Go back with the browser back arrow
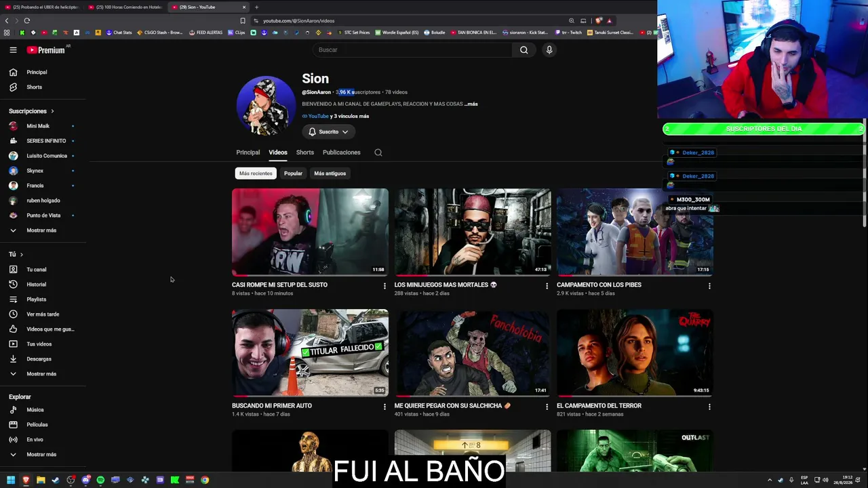The width and height of the screenshot is (868, 488). click(x=7, y=20)
